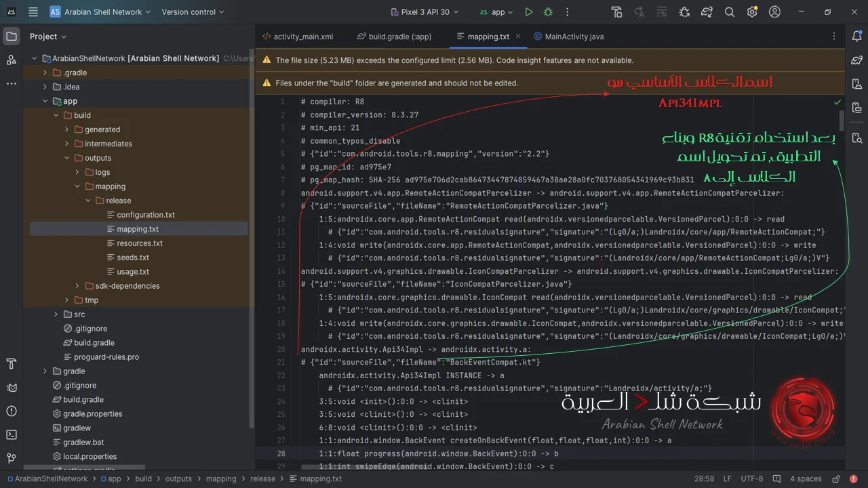Open the Project tool window icon
This screenshot has height=488, width=868.
[11, 37]
